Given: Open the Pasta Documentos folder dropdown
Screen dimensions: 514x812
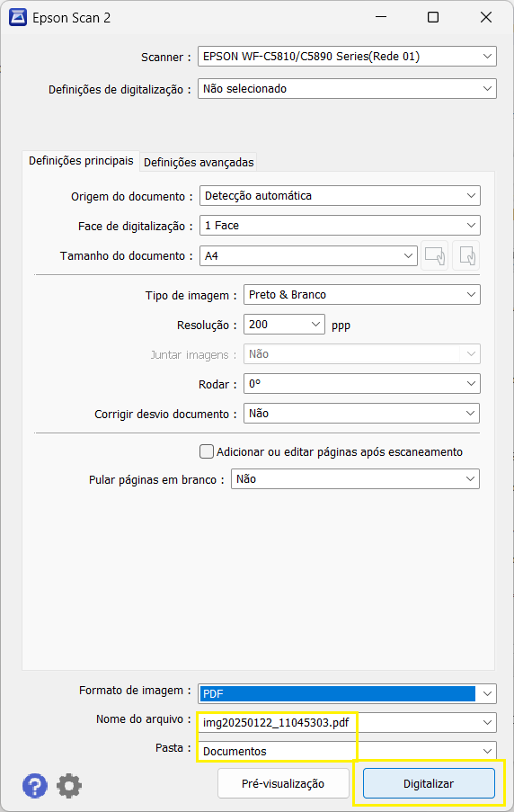Looking at the screenshot, I should click(348, 751).
